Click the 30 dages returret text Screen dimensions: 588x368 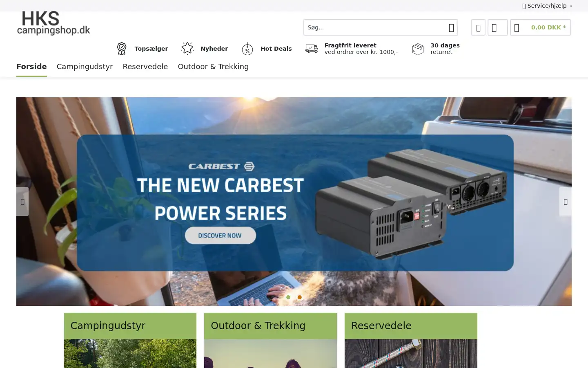pos(445,49)
